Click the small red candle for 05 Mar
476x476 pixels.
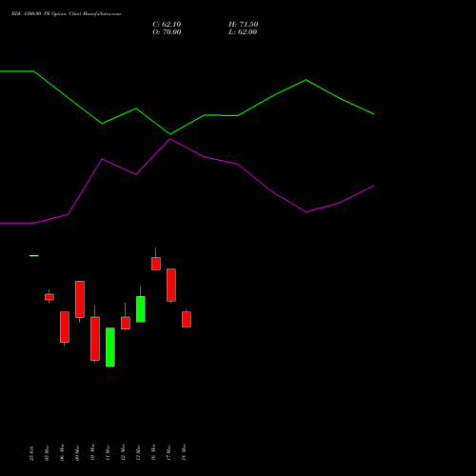[50, 297]
